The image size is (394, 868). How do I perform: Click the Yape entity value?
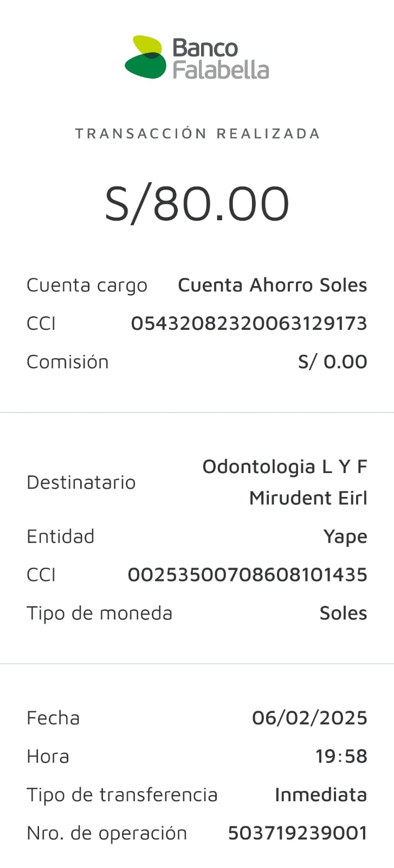(345, 537)
